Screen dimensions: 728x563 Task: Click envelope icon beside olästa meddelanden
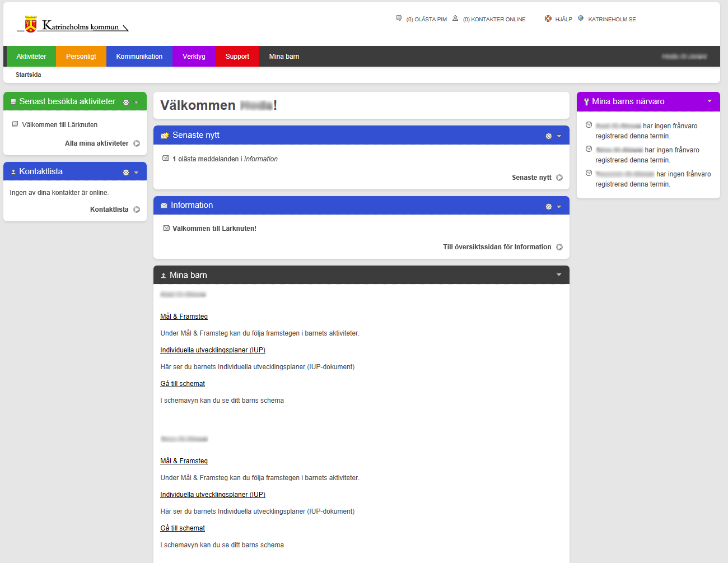pyautogui.click(x=166, y=159)
